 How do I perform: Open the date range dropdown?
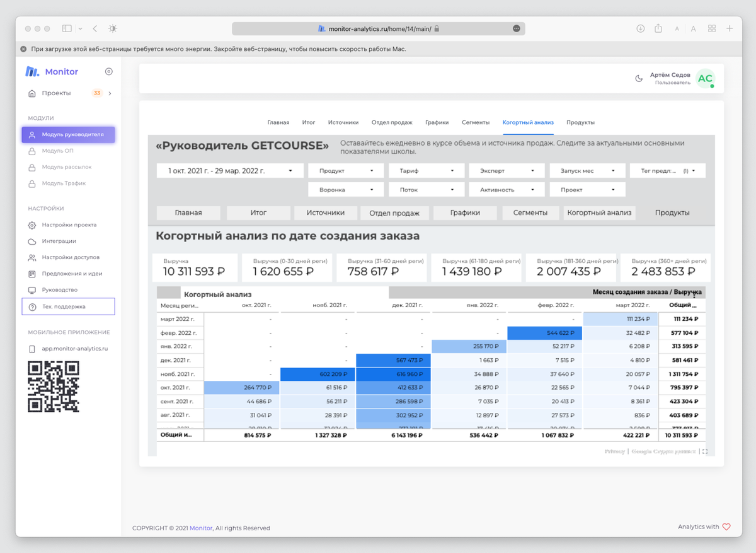pyautogui.click(x=229, y=171)
